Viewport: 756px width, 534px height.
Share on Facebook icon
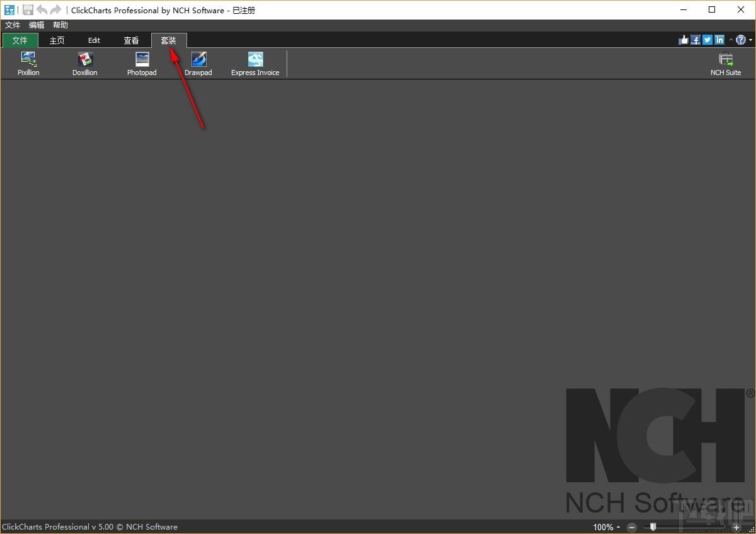pos(696,40)
